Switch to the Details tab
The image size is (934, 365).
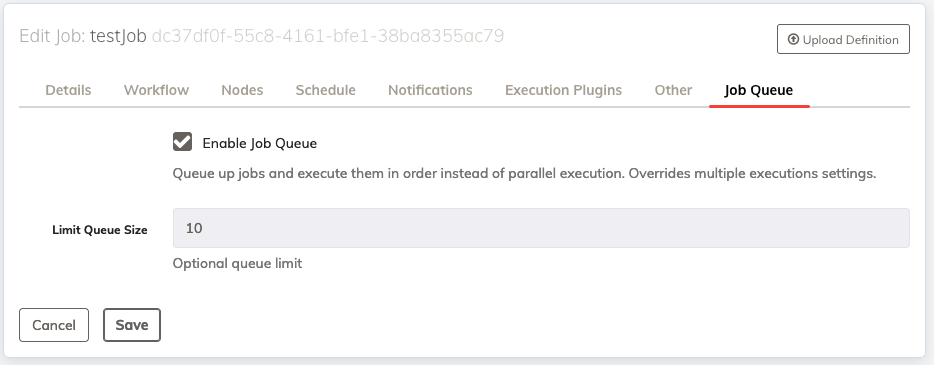tap(69, 90)
